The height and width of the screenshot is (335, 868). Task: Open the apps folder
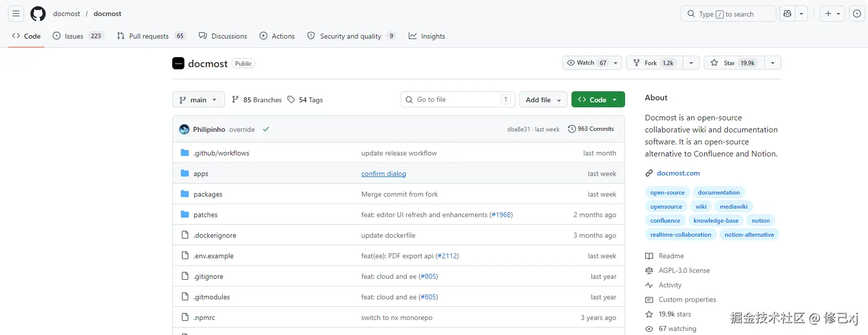(201, 174)
